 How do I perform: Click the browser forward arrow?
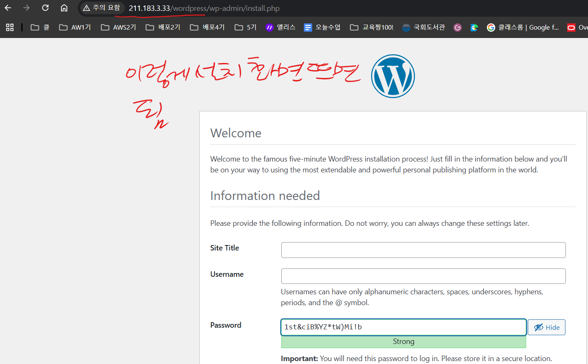[x=26, y=8]
